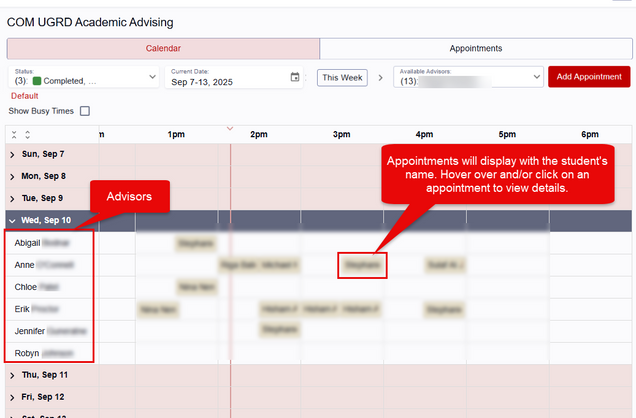
Task: Click the 4pm time column header
Action: (424, 134)
